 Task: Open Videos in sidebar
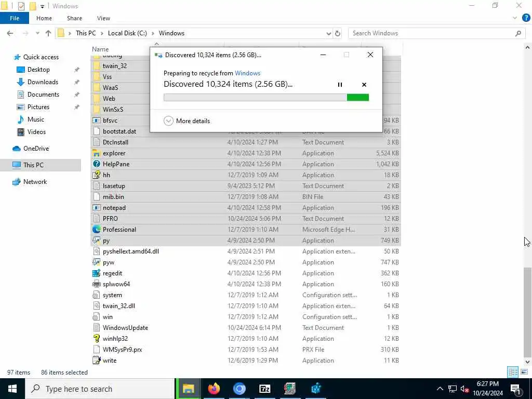click(36, 132)
